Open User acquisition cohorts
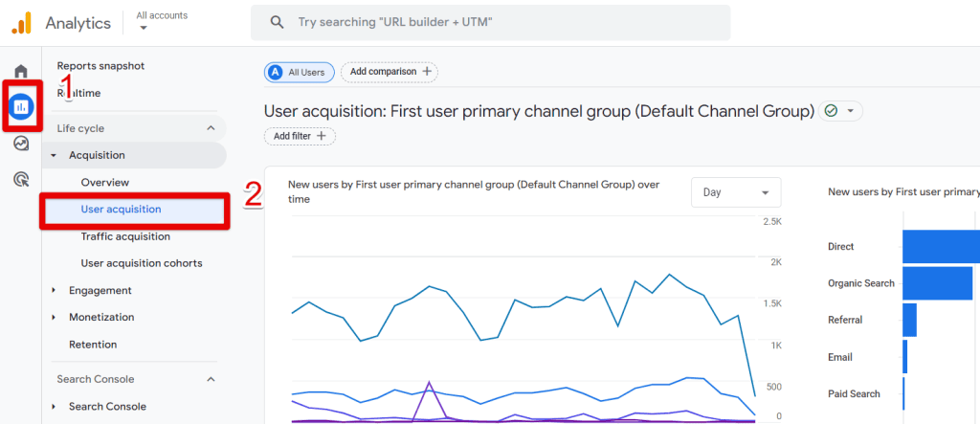Viewport: 980px width, 424px height. (142, 263)
